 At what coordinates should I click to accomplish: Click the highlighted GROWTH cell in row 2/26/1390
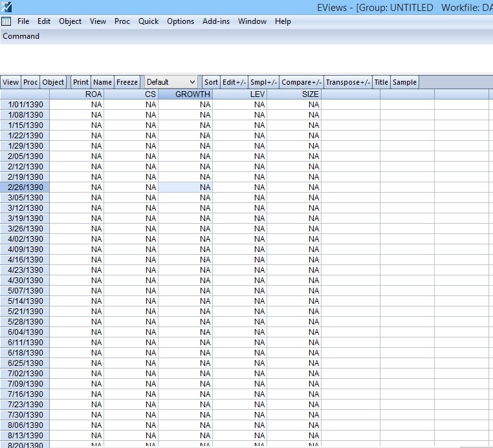click(x=185, y=187)
